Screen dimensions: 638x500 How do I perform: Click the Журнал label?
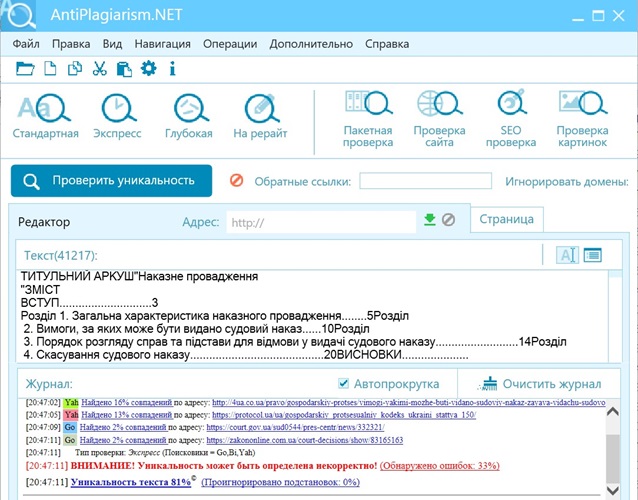[x=49, y=384]
